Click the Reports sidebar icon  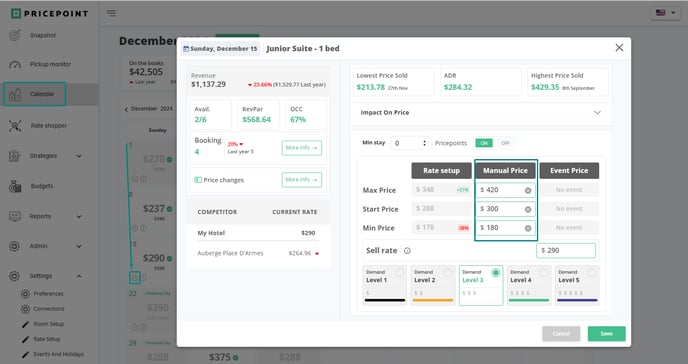15,216
